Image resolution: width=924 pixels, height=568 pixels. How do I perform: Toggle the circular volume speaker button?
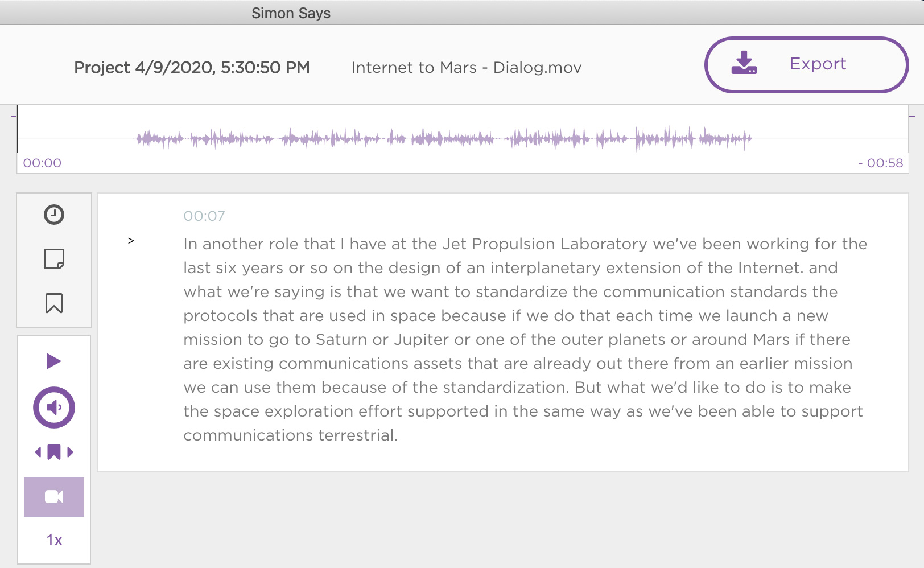pos(54,408)
